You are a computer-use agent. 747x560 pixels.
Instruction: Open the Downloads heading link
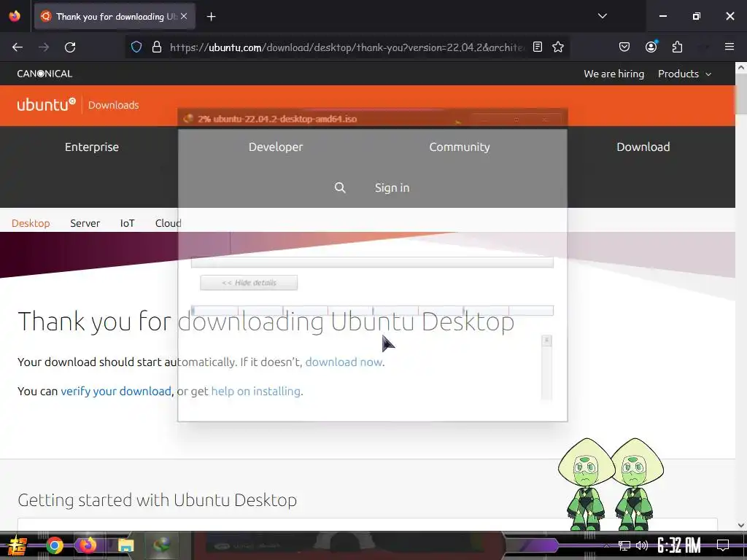(x=113, y=105)
